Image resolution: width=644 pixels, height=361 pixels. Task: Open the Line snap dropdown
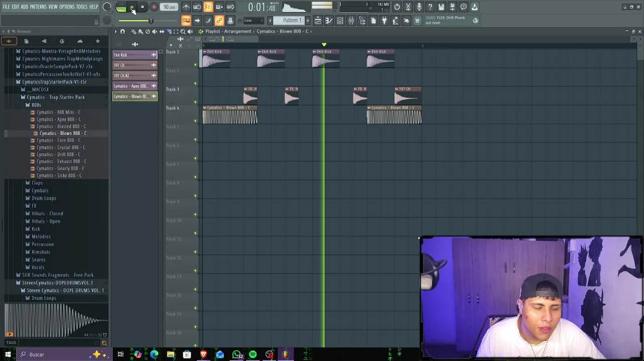click(x=253, y=21)
